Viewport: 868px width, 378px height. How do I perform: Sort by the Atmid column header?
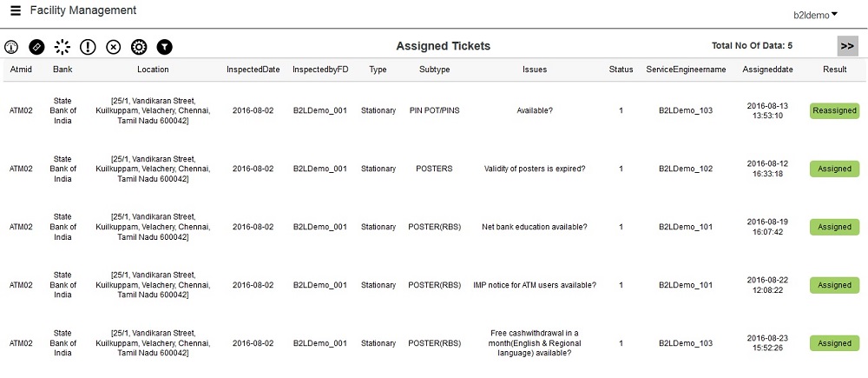[x=21, y=70]
